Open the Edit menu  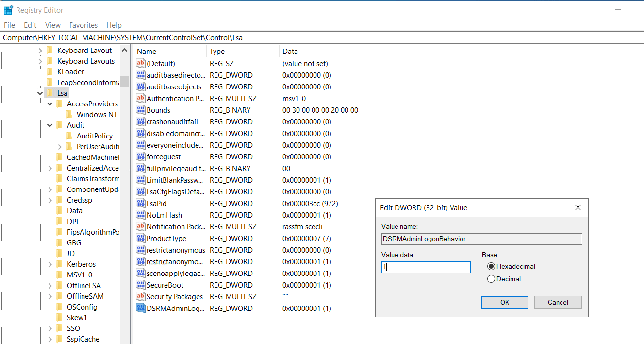(x=30, y=25)
